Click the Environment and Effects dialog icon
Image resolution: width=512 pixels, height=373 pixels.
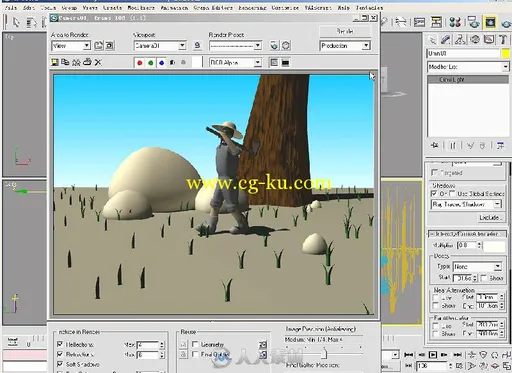click(286, 45)
